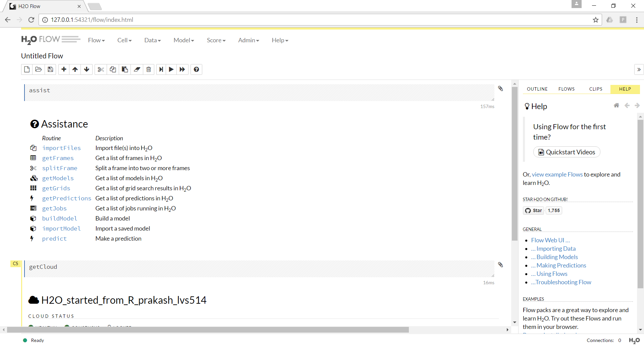Open the Data menu
Screen dimensions: 644x345
[x=153, y=40]
